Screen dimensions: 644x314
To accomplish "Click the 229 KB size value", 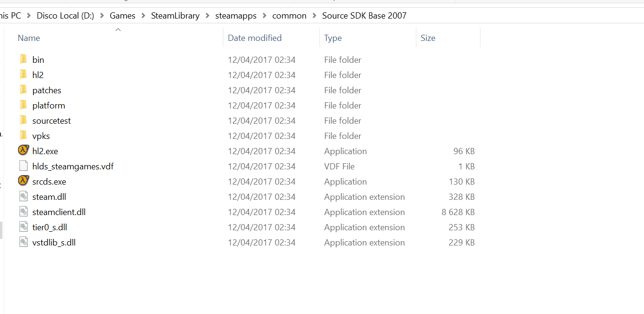I will pos(461,242).
